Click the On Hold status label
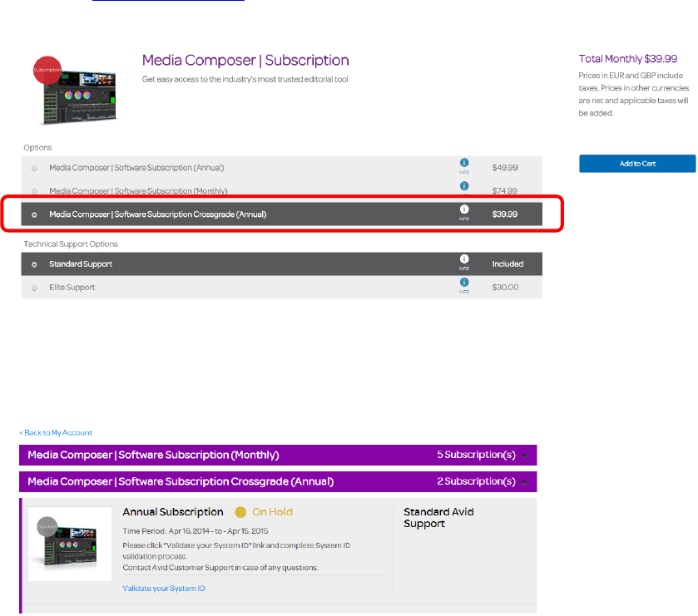This screenshot has height=616, width=698. click(272, 512)
